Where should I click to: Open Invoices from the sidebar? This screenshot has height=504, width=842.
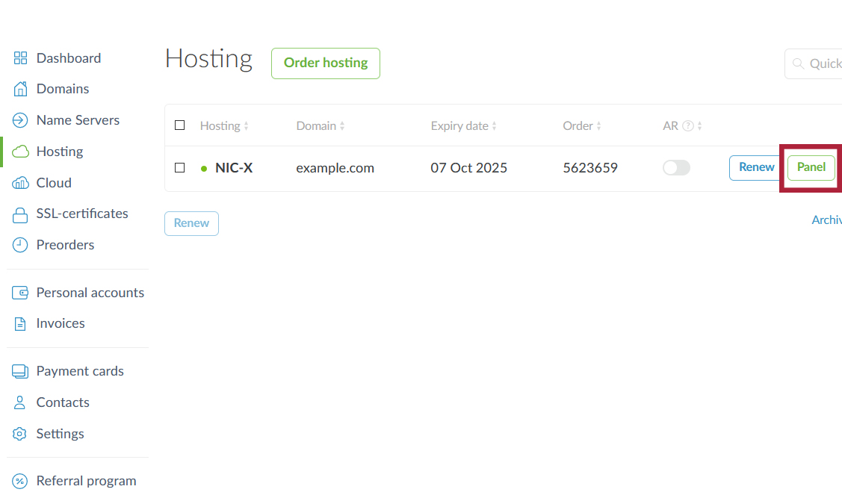click(60, 323)
